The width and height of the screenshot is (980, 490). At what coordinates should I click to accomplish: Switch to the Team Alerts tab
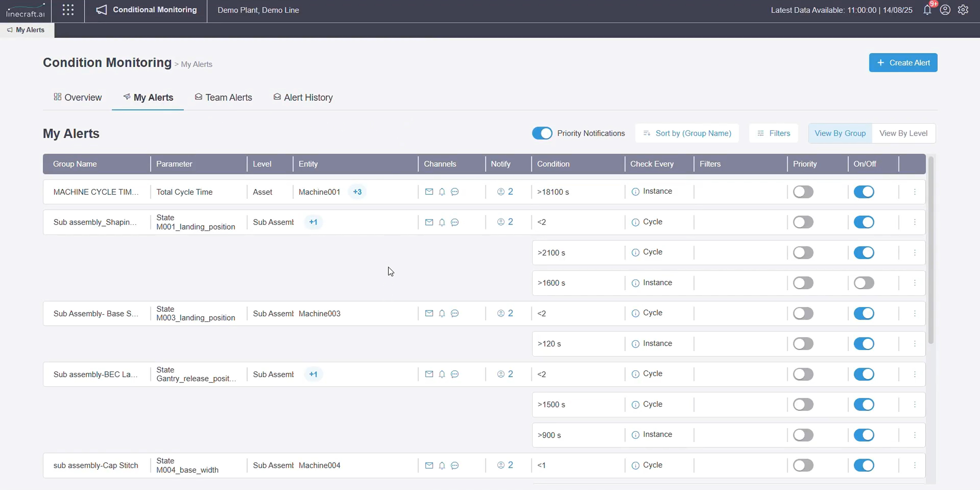223,98
